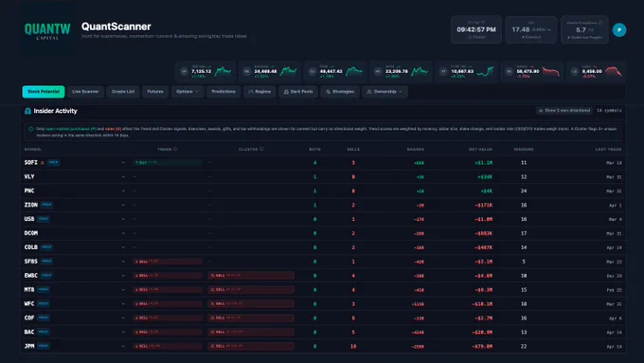Expand the BAC row chevron
Image resolution: width=644 pixels, height=363 pixels.
123,332
